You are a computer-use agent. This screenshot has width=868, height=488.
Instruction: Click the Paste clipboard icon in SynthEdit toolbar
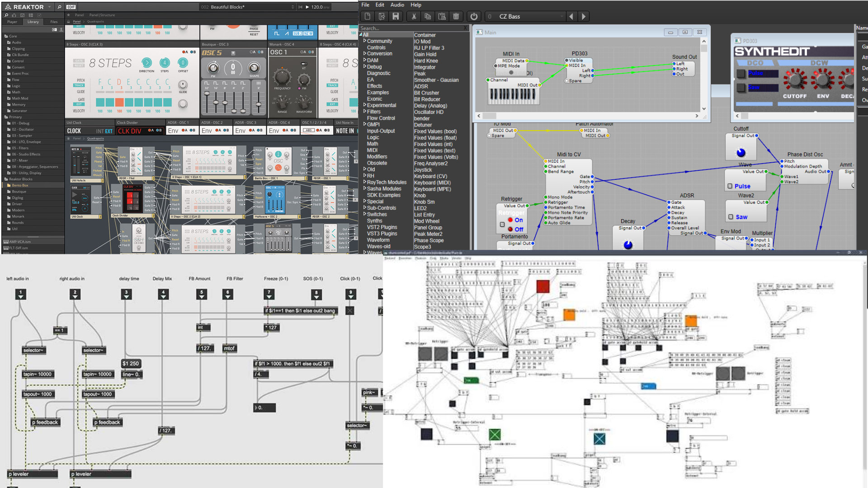point(442,17)
